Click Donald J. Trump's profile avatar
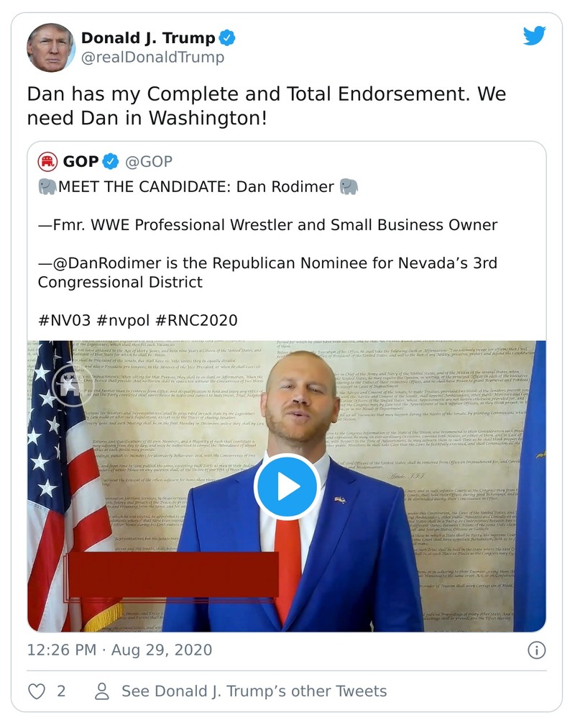Image resolution: width=575 pixels, height=728 pixels. click(51, 47)
